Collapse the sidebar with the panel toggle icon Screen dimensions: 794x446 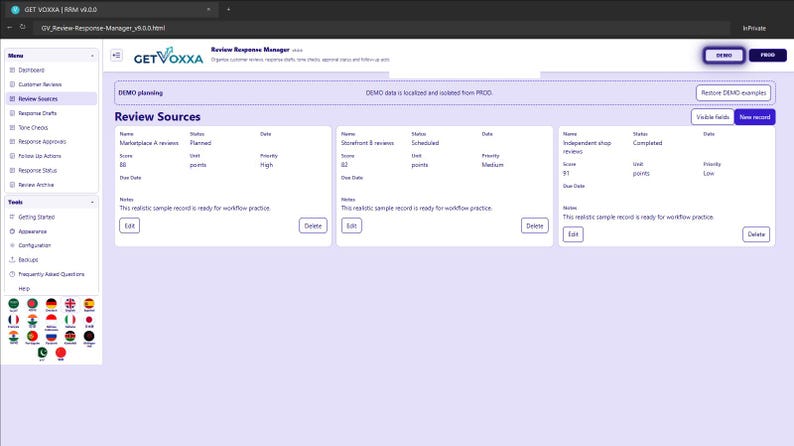[x=116, y=55]
